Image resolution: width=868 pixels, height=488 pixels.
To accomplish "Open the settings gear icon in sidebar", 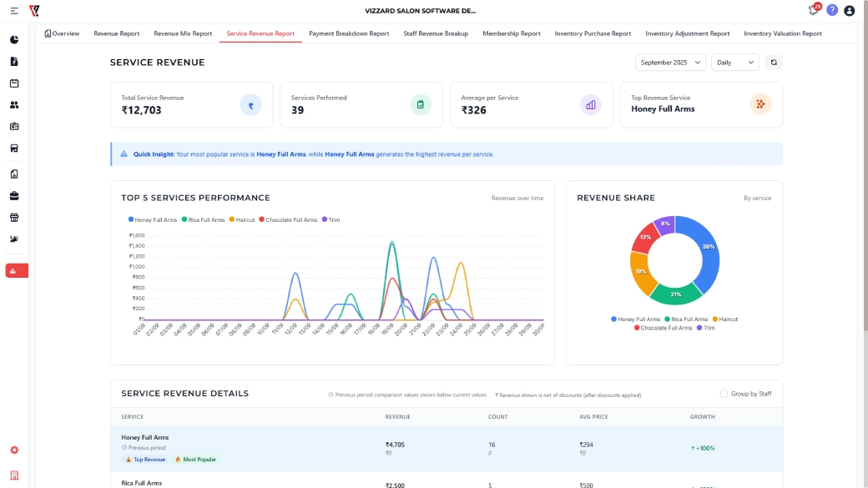I will pyautogui.click(x=14, y=450).
